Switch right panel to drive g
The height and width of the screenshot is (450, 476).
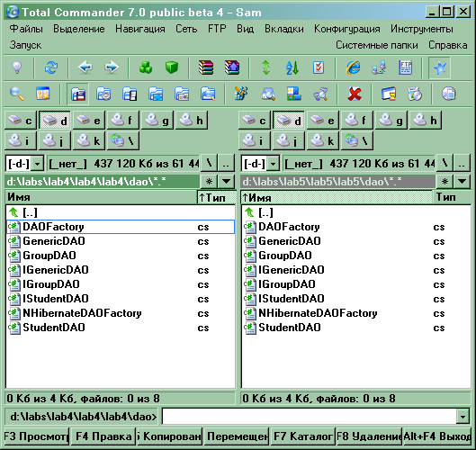coord(391,121)
